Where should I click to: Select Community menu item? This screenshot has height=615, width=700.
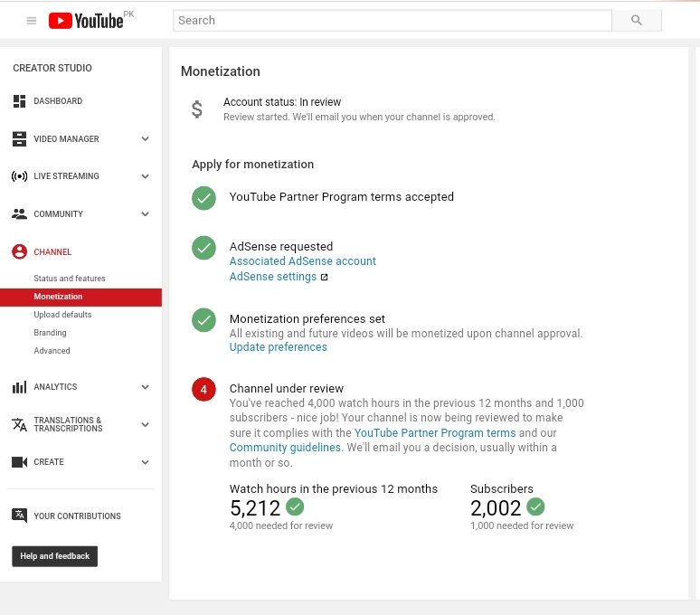click(59, 213)
